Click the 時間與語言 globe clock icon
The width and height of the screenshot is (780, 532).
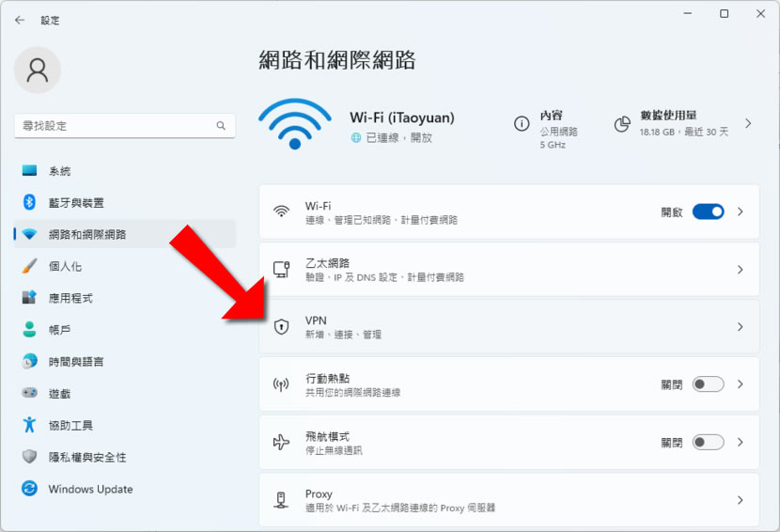(x=29, y=361)
